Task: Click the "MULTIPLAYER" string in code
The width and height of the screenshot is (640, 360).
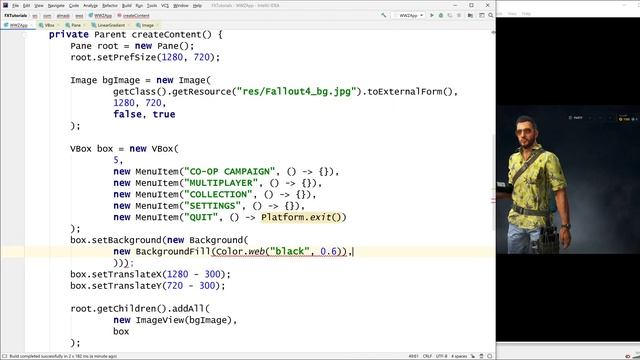Action: 221,183
